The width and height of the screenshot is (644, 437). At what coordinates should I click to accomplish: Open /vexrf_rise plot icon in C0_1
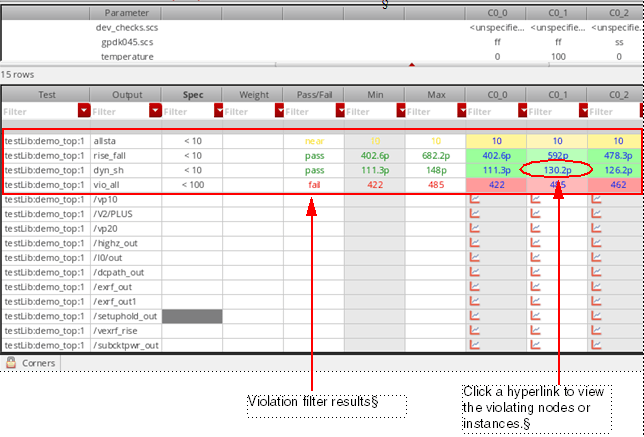[x=536, y=331]
